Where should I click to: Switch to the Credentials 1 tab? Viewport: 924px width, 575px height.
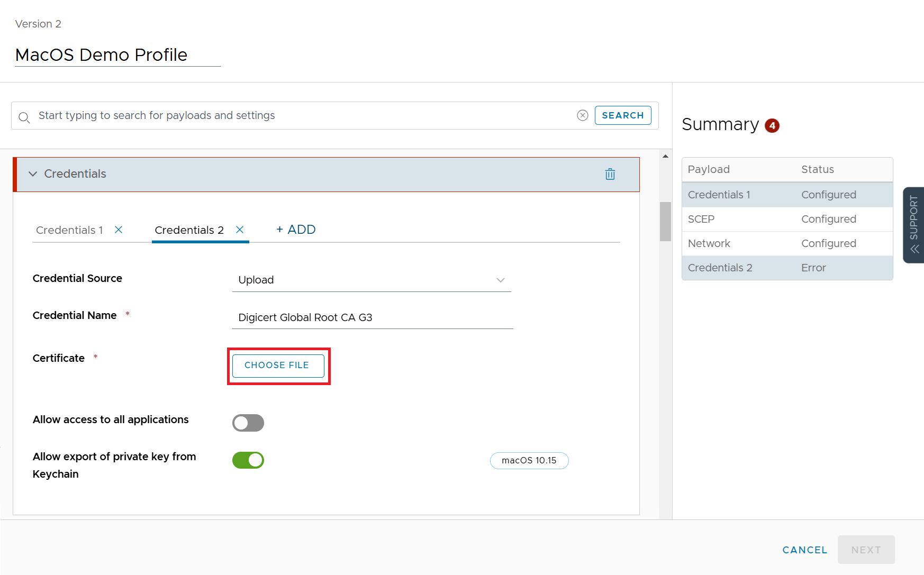[x=69, y=230]
